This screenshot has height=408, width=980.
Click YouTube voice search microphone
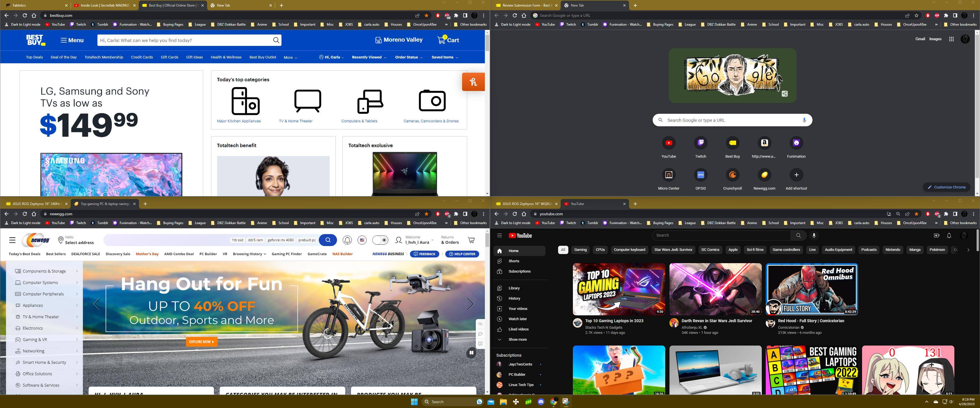pos(814,236)
